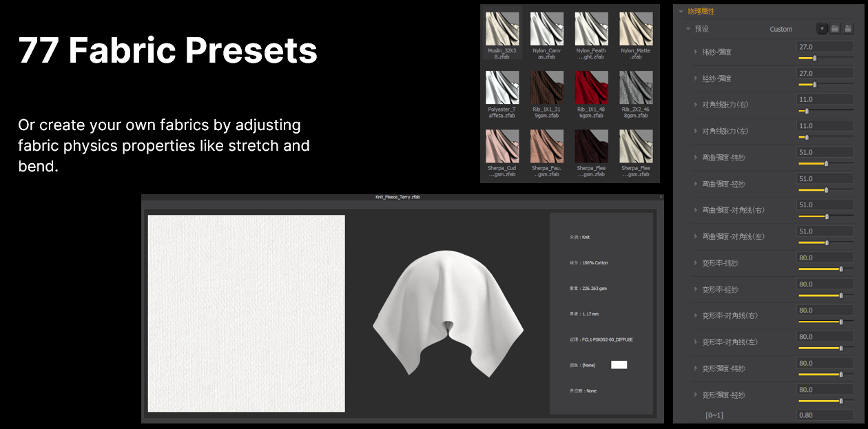Click the save preset icon next to Custom
The width and height of the screenshot is (868, 429).
coord(848,28)
